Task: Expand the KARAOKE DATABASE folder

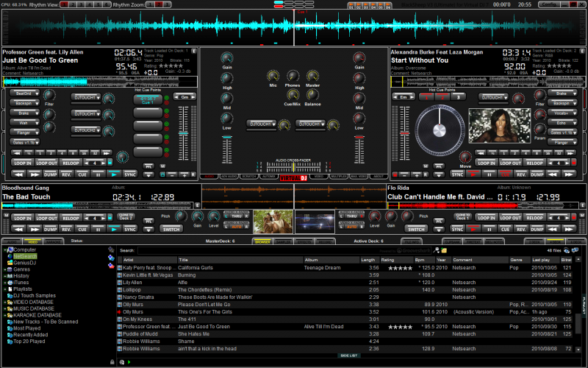Action: click(x=5, y=316)
